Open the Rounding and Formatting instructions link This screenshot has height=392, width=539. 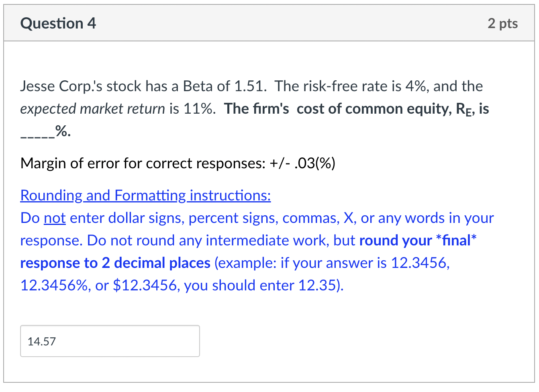tap(145, 195)
